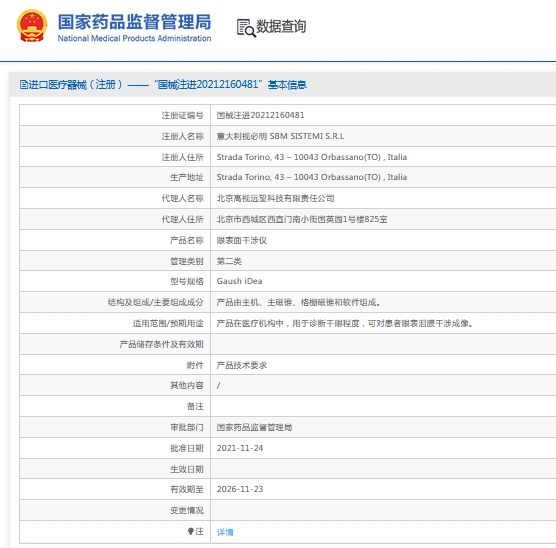
Task: Click agent address ending 1号楼825室
Action: (302, 219)
